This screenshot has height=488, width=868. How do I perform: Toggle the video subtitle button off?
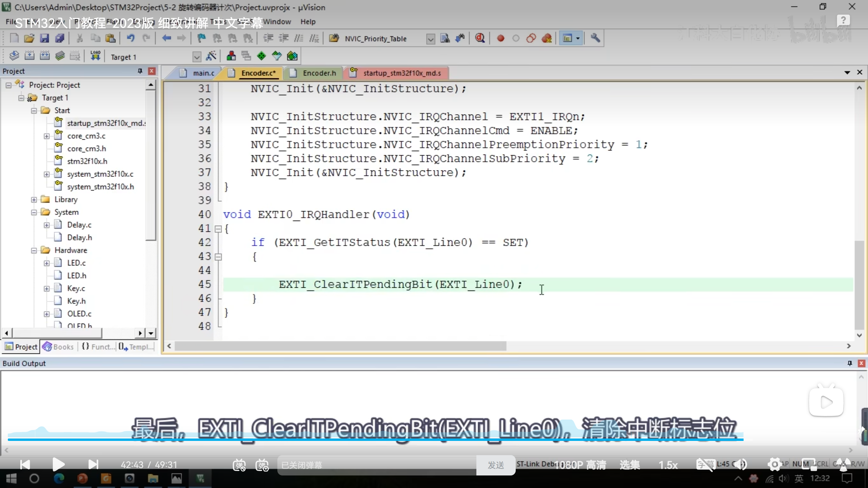[x=705, y=465]
